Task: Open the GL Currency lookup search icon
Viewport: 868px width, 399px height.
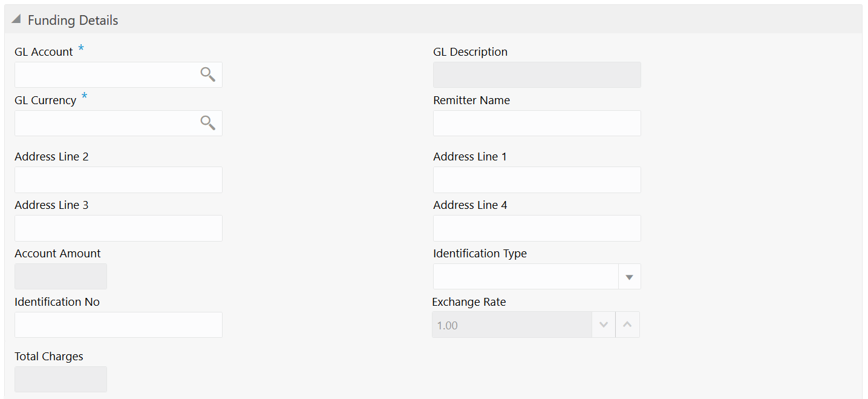Action: click(x=207, y=123)
